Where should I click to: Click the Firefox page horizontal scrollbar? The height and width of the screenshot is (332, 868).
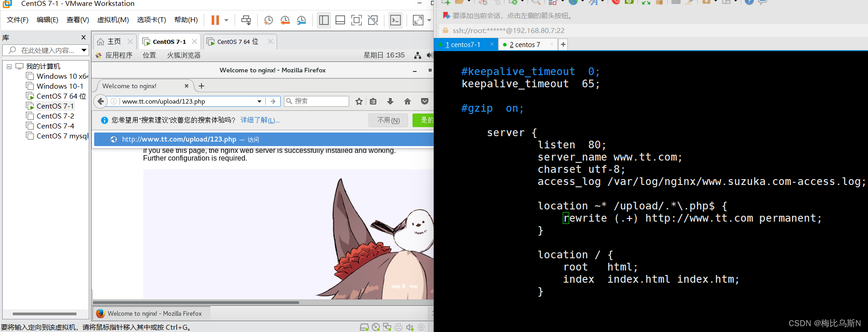click(x=196, y=302)
